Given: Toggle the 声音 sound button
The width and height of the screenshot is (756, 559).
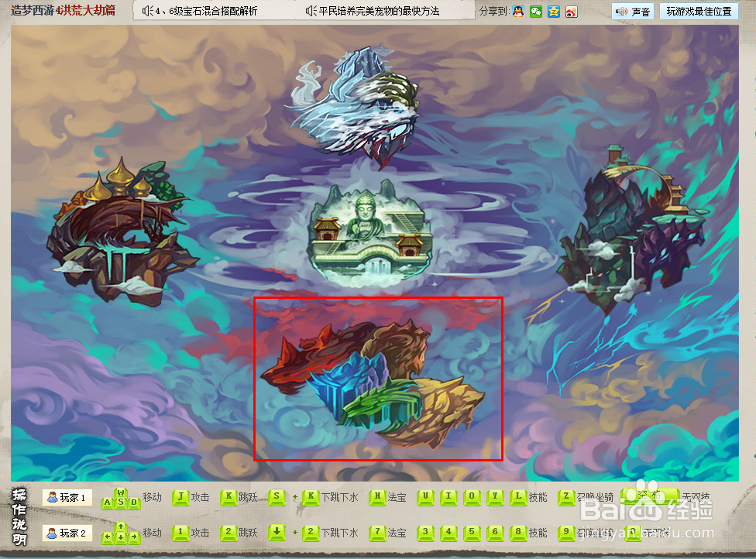Looking at the screenshot, I should [633, 12].
